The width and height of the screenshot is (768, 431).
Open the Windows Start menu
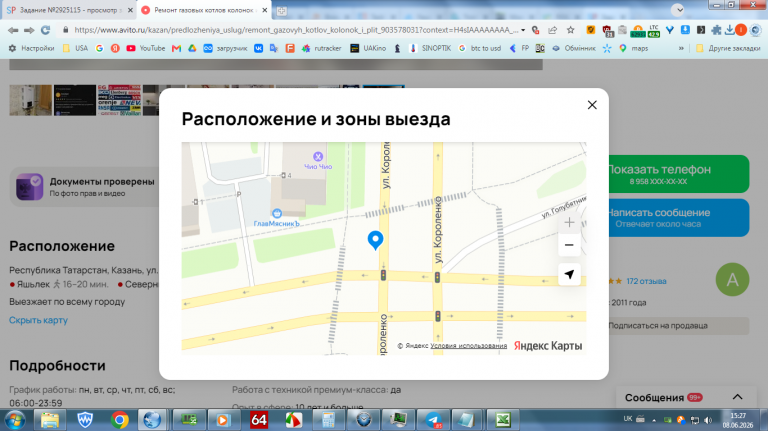[x=15, y=420]
